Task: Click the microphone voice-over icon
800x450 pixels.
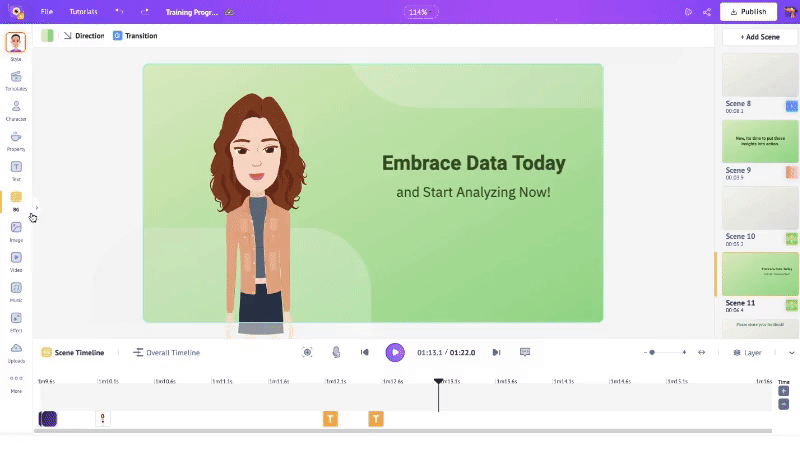Action: click(336, 352)
